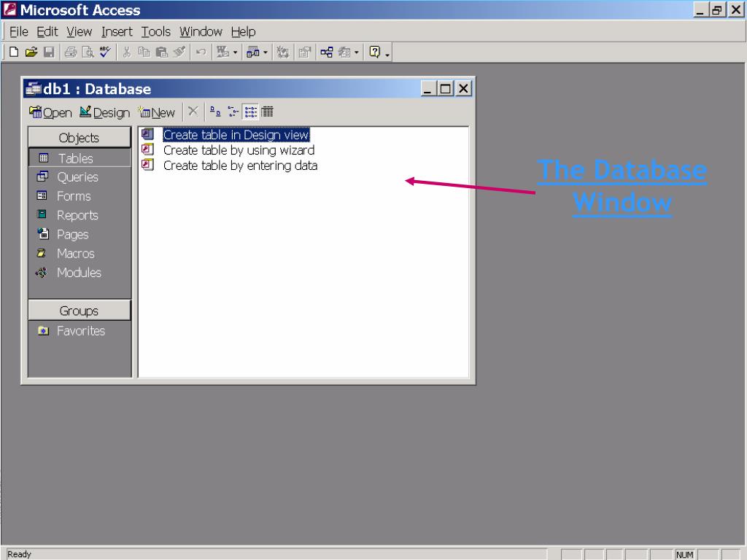Viewport: 747px width, 560px height.
Task: Toggle the List view button
Action: coord(251,112)
